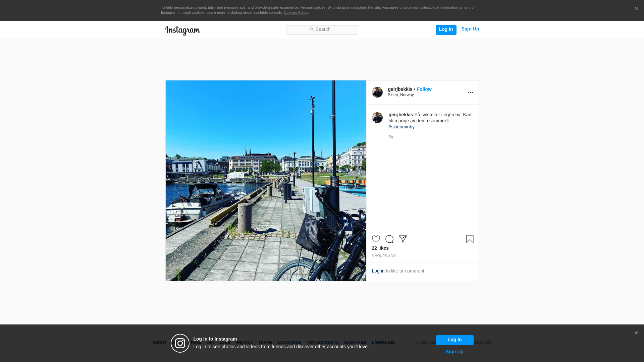Open the ABOUT footer link

159,343
